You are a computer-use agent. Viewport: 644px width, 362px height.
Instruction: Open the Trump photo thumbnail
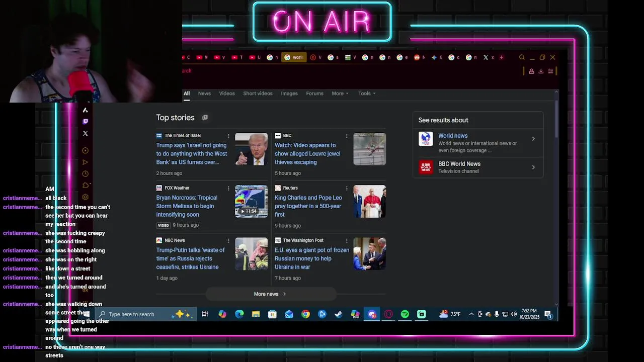pos(252,149)
